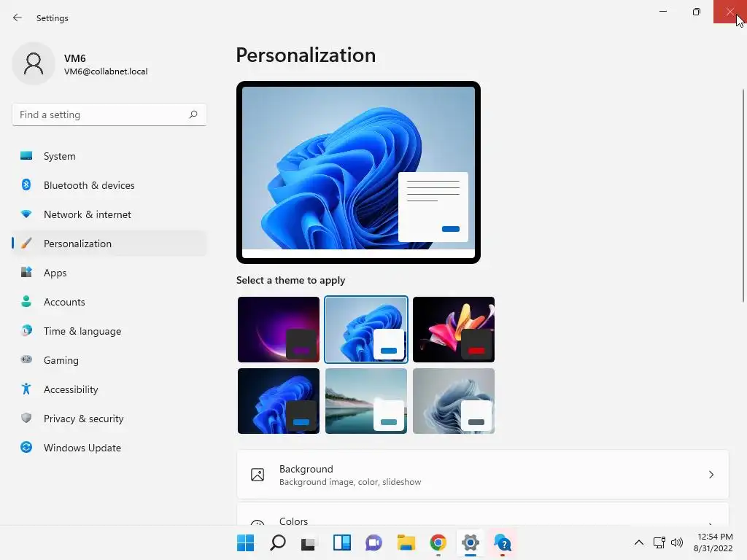This screenshot has height=560, width=747.
Task: Click the Accounts person icon in sidebar
Action: 26,301
